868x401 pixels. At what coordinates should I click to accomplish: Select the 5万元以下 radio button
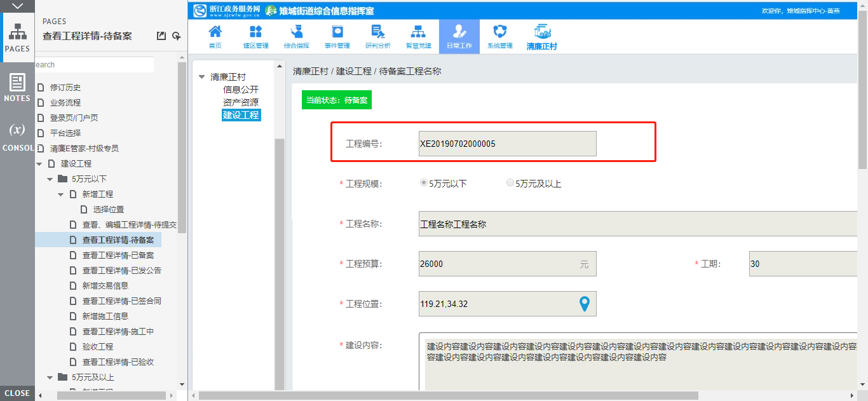424,183
